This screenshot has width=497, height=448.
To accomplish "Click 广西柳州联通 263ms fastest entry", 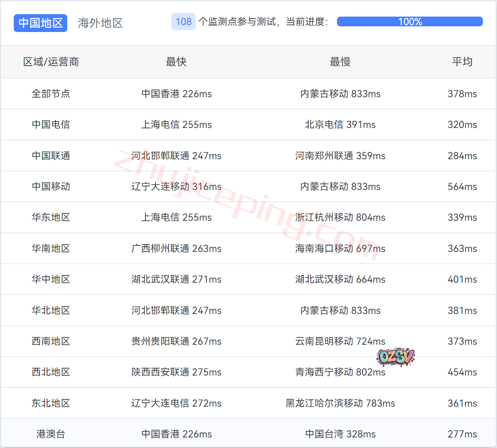I will tap(176, 249).
